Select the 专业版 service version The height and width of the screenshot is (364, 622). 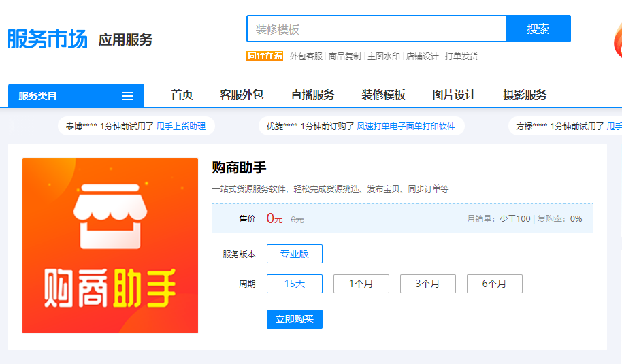coord(295,254)
